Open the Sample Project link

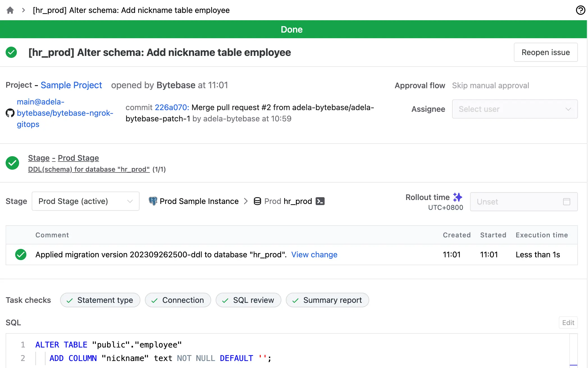coord(71,85)
